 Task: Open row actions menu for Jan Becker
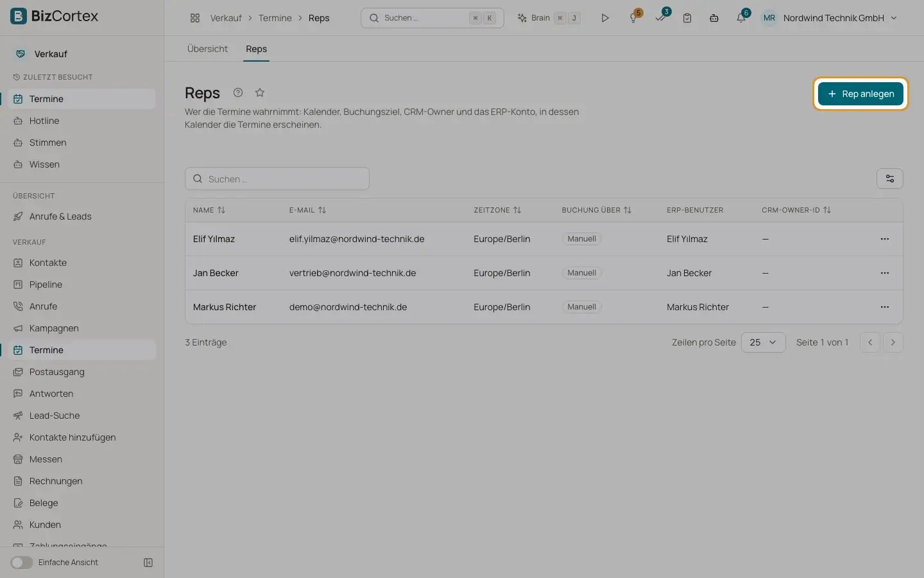pyautogui.click(x=885, y=273)
